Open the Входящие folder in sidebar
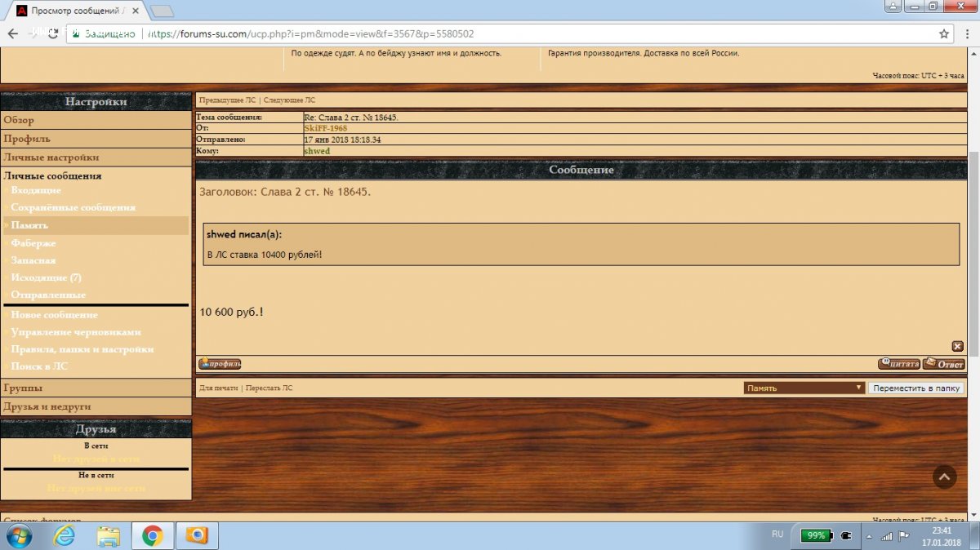Viewport: 980px width, 550px height. 36,190
